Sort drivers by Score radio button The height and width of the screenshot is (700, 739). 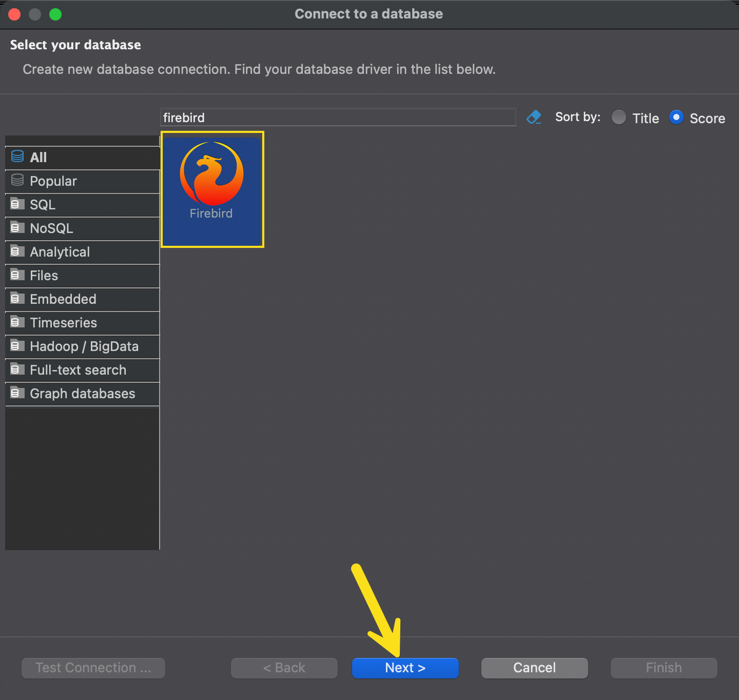(x=676, y=118)
